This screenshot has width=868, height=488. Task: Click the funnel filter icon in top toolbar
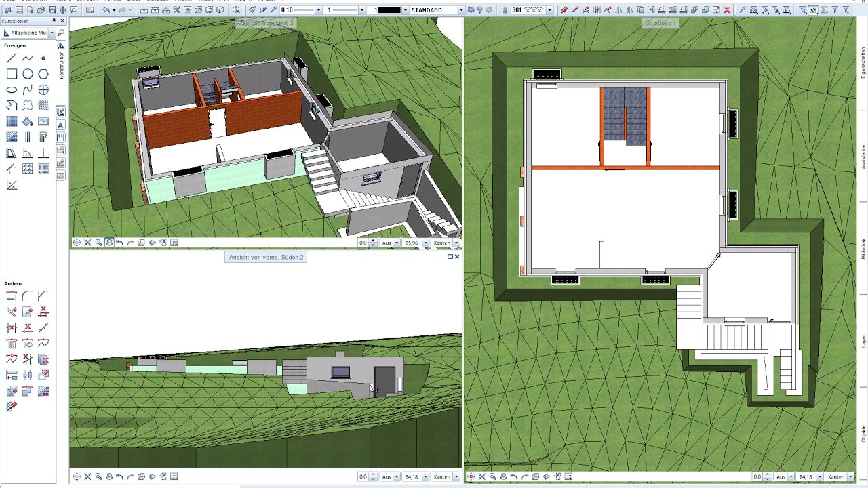pyautogui.click(x=835, y=9)
